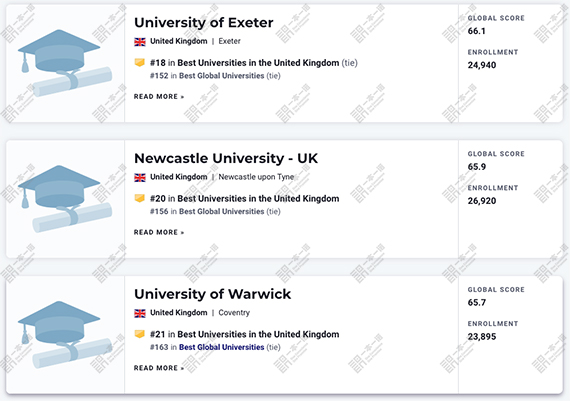Click the University of Warwick graduation cap image

65,335
